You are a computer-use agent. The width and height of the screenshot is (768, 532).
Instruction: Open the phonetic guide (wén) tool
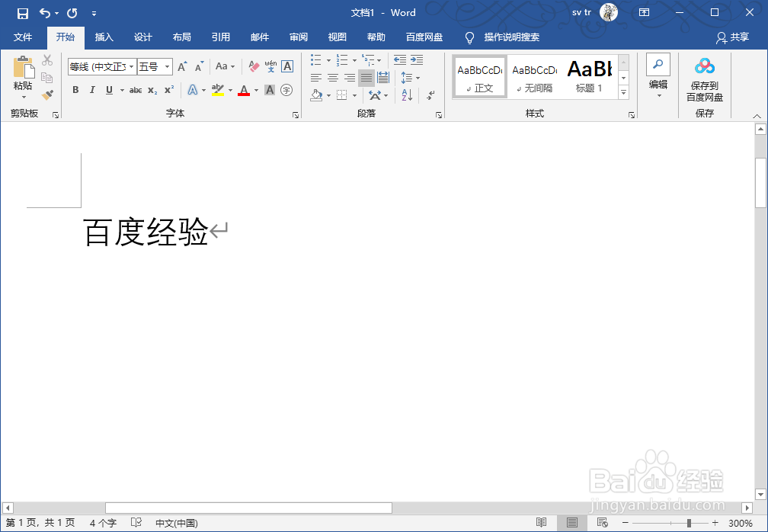click(271, 66)
